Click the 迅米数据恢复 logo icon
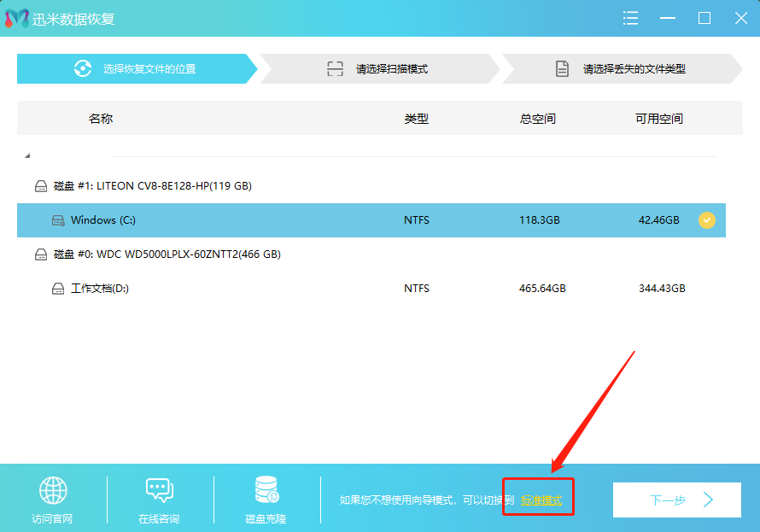The width and height of the screenshot is (760, 532). (17, 17)
